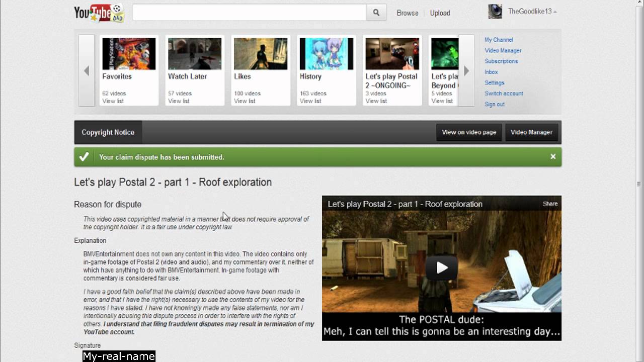The width and height of the screenshot is (644, 362).
Task: Click '57 videos' under Watch Later
Action: (x=180, y=94)
